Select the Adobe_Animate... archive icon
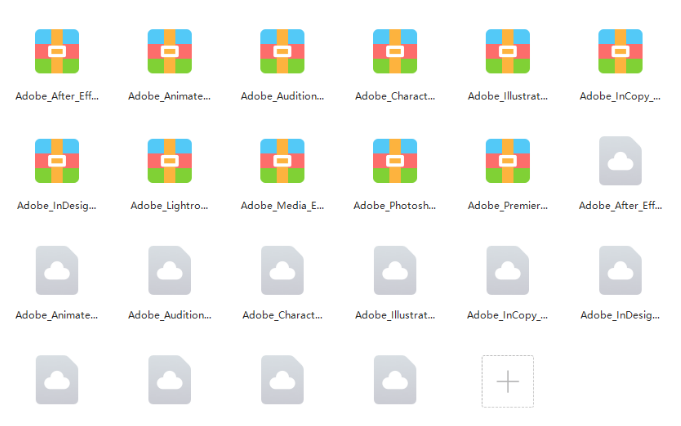Screen dimensions: 681x426 [170, 51]
